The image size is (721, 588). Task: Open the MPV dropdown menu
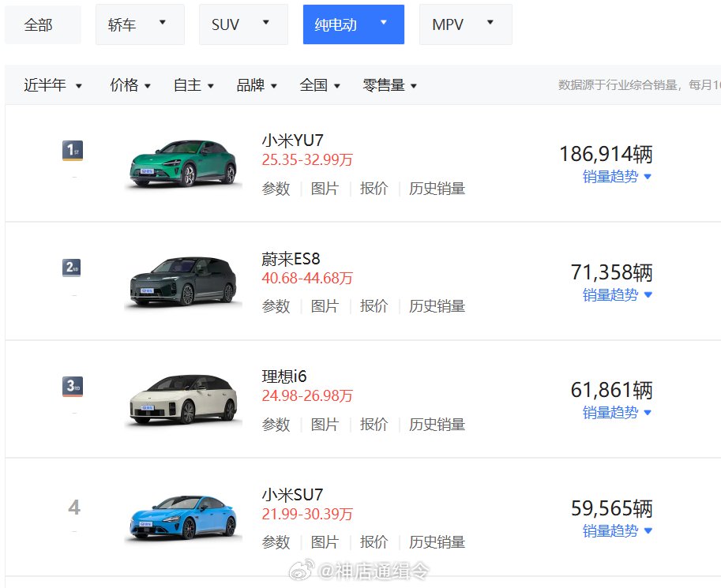pyautogui.click(x=464, y=24)
